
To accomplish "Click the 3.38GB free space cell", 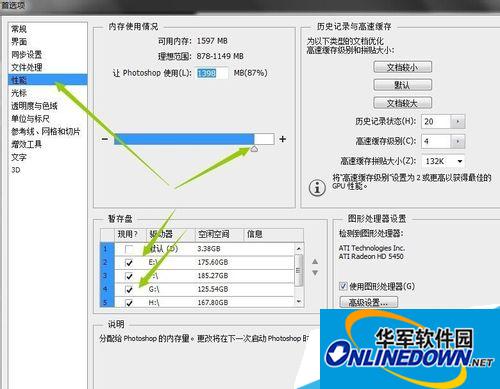I will point(209,249).
